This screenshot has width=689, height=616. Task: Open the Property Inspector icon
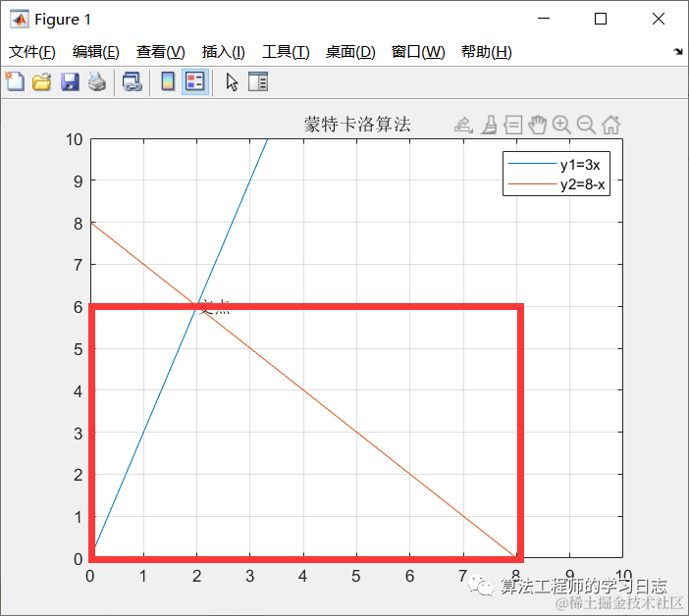pyautogui.click(x=258, y=81)
